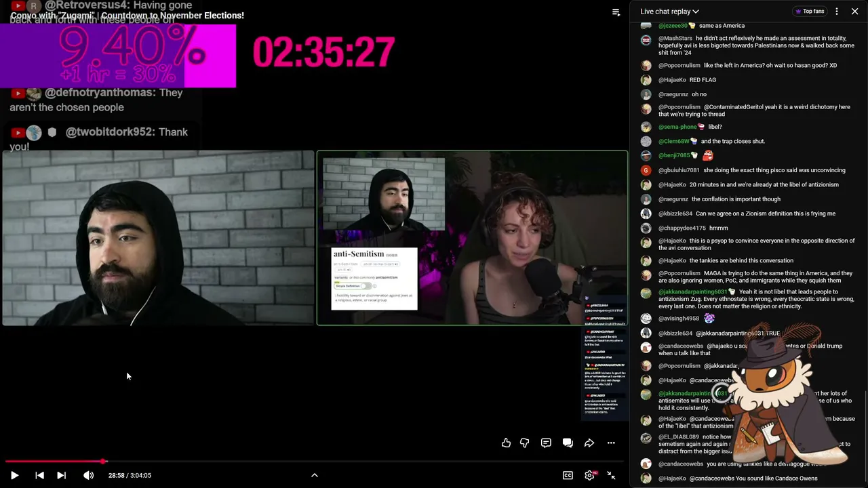Click the avatar beside @sema-phone message
This screenshot has height=488, width=868.
click(646, 127)
